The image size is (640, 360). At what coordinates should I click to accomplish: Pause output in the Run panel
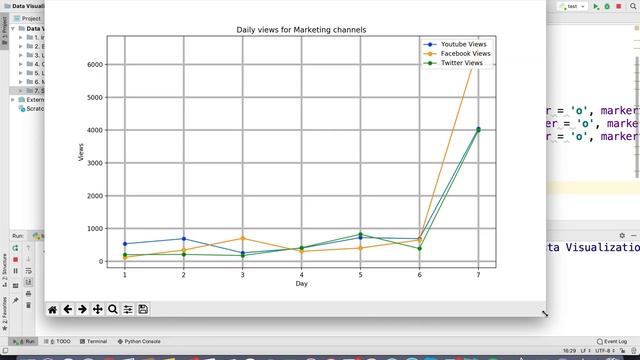(15, 271)
